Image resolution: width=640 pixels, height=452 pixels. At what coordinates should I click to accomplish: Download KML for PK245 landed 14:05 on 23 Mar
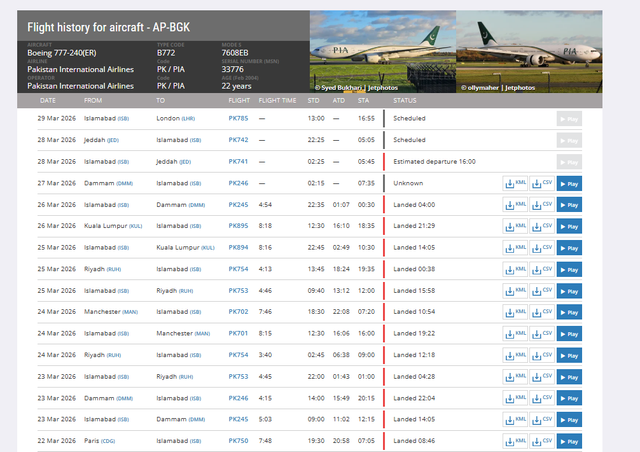515,420
